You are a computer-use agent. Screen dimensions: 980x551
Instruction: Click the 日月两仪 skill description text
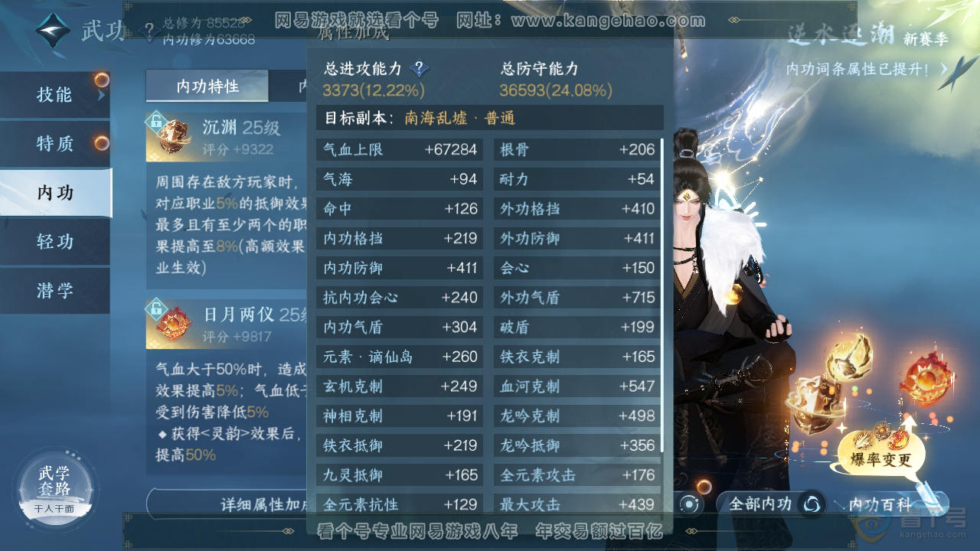231,411
